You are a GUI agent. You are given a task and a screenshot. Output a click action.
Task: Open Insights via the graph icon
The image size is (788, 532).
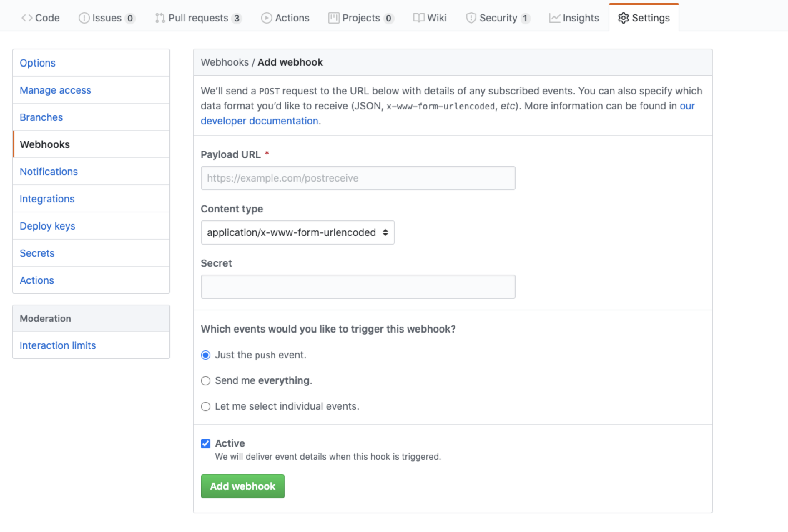coord(555,18)
